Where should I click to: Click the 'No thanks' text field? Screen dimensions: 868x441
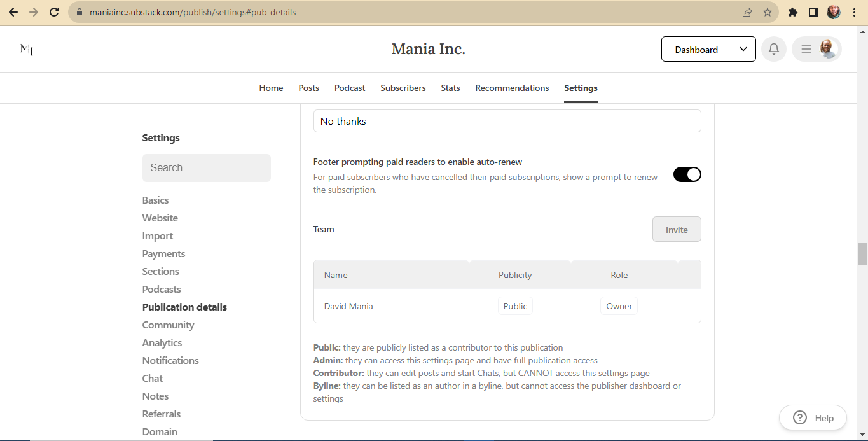(x=507, y=121)
